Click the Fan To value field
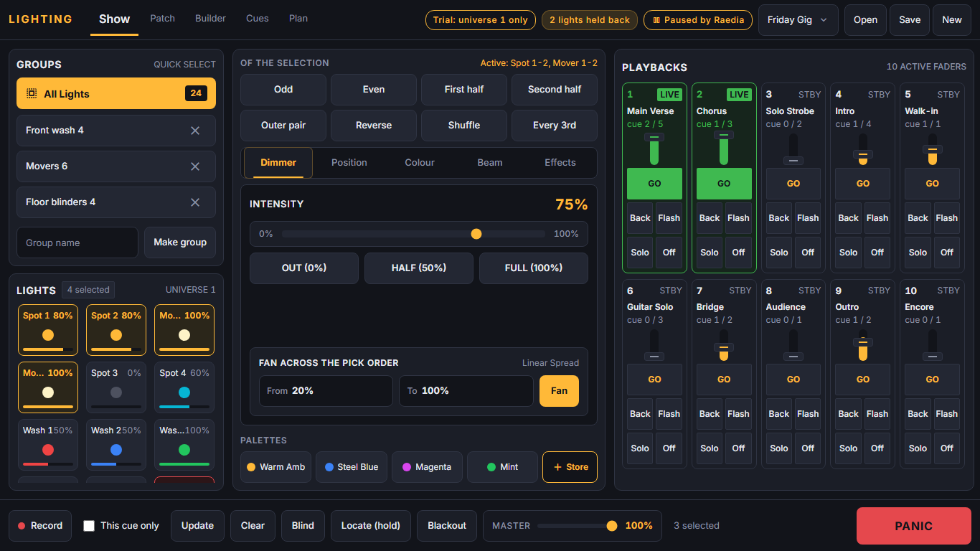Viewport: 980px width, 551px height. (x=466, y=391)
